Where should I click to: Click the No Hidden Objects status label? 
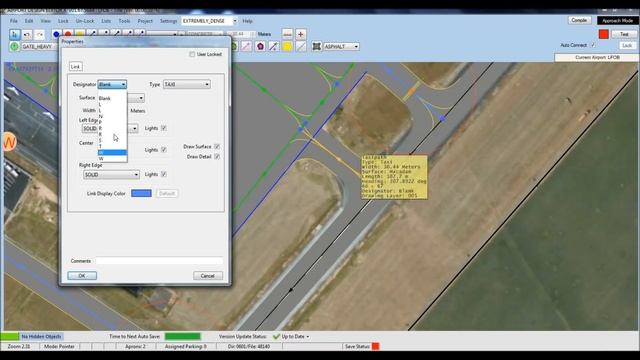[x=41, y=336]
